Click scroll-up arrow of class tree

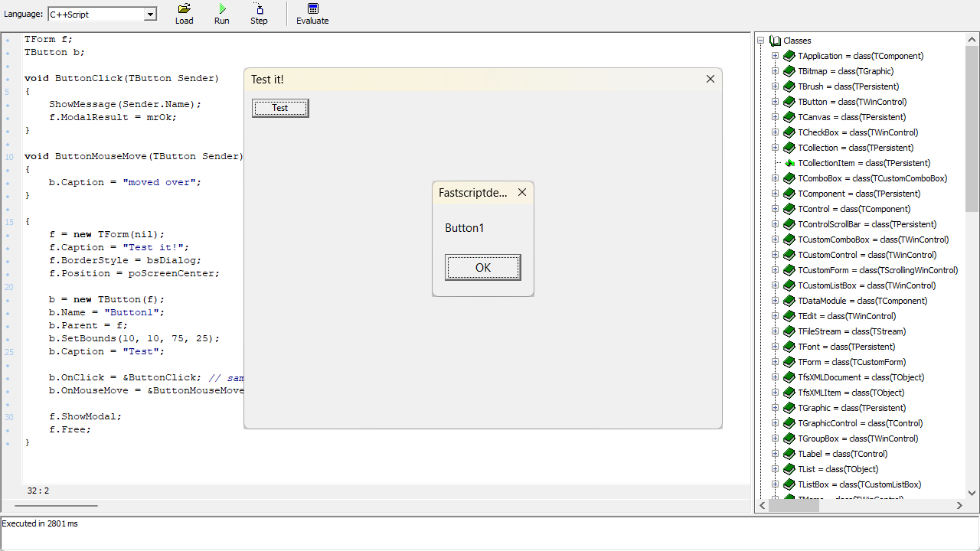click(972, 40)
